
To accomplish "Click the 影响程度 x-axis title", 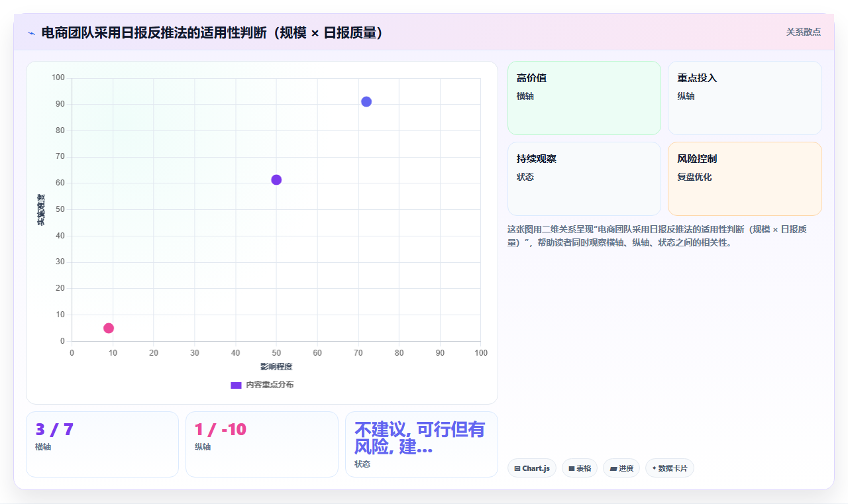I will (x=276, y=366).
